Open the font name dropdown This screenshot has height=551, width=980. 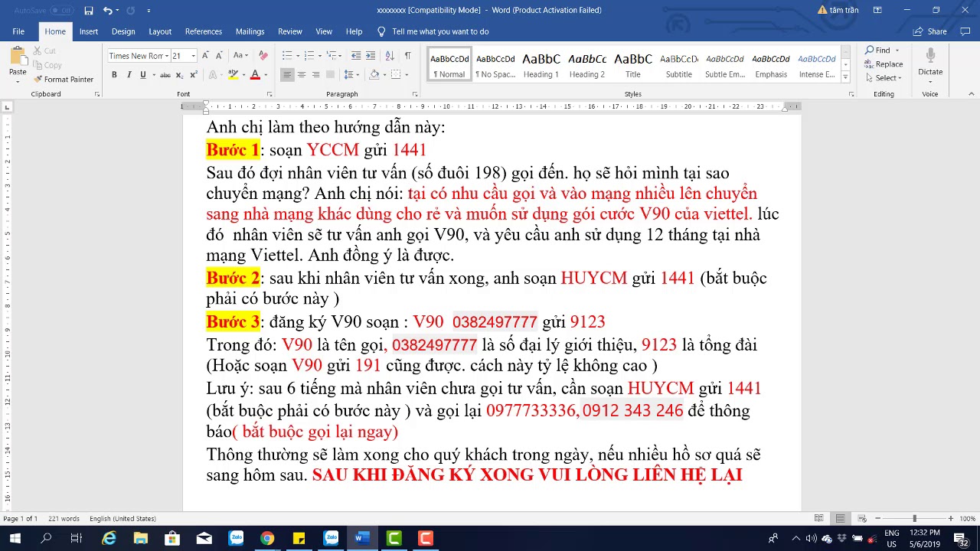[167, 56]
